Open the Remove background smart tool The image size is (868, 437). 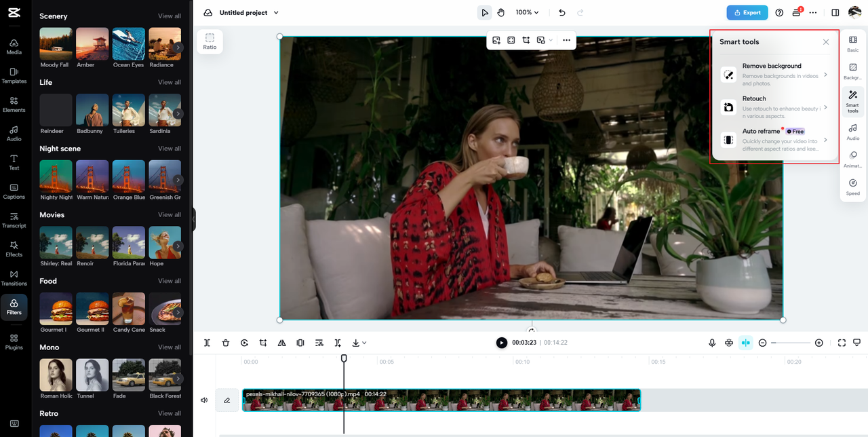tap(774, 74)
